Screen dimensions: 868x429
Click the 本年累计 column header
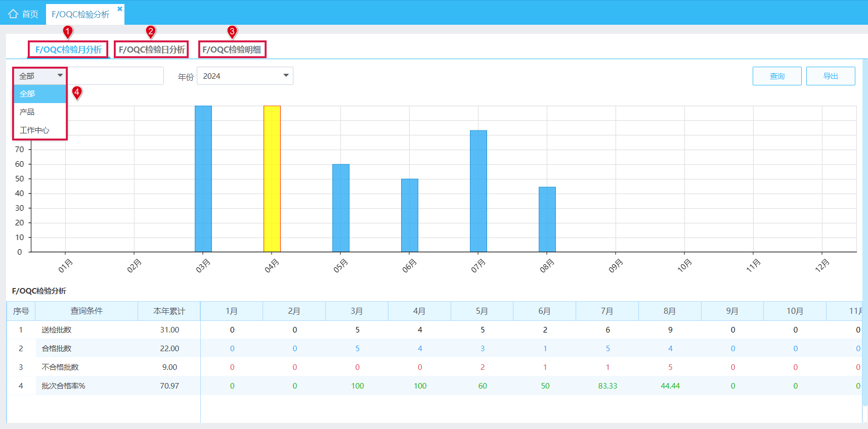[169, 311]
